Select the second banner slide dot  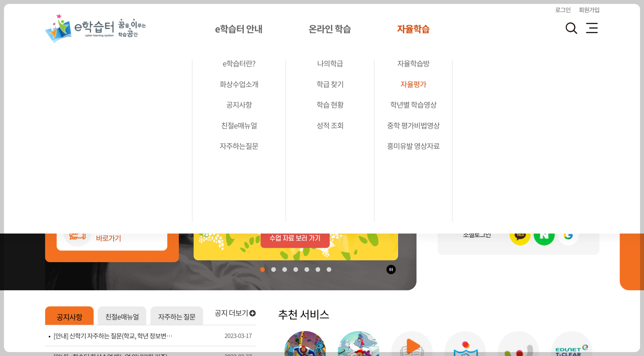(274, 269)
